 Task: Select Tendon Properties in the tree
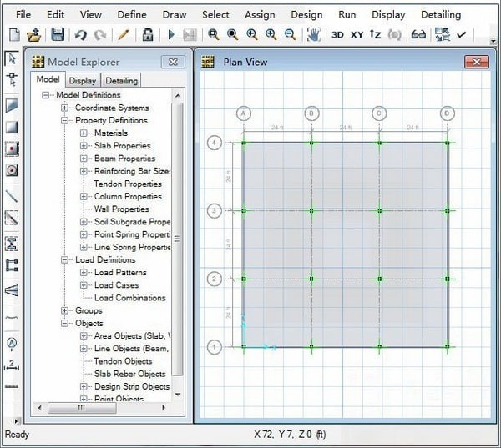[128, 184]
